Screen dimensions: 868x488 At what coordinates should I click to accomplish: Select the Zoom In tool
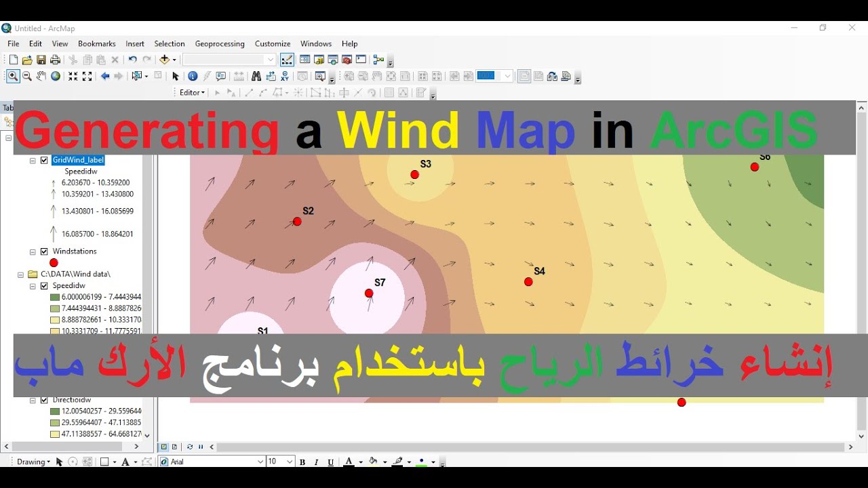[x=13, y=77]
